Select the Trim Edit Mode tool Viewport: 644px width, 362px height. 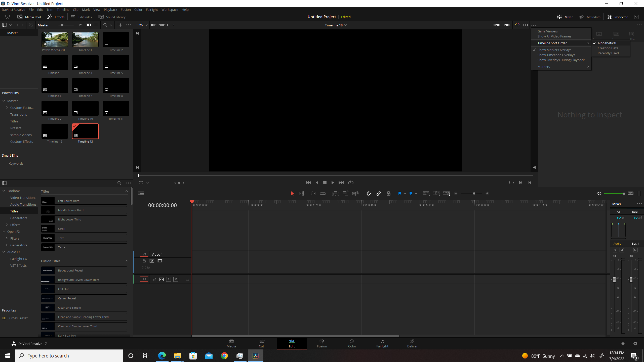tap(302, 193)
